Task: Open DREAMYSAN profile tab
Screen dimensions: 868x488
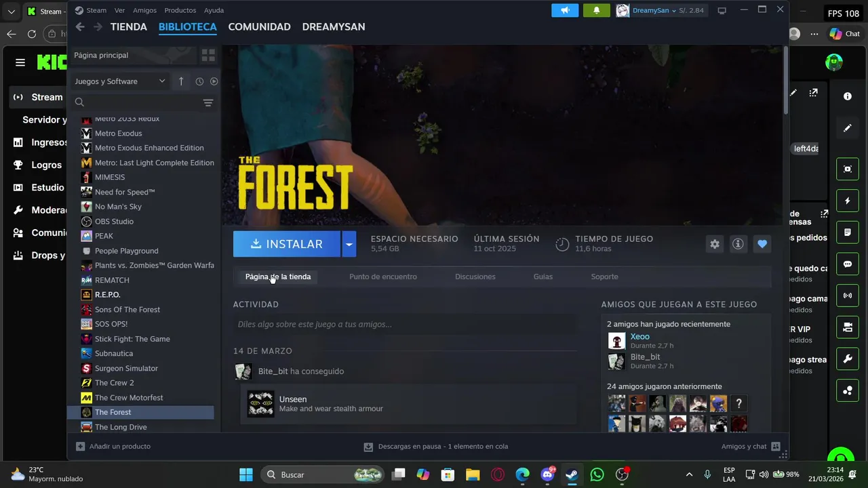Action: [x=334, y=26]
